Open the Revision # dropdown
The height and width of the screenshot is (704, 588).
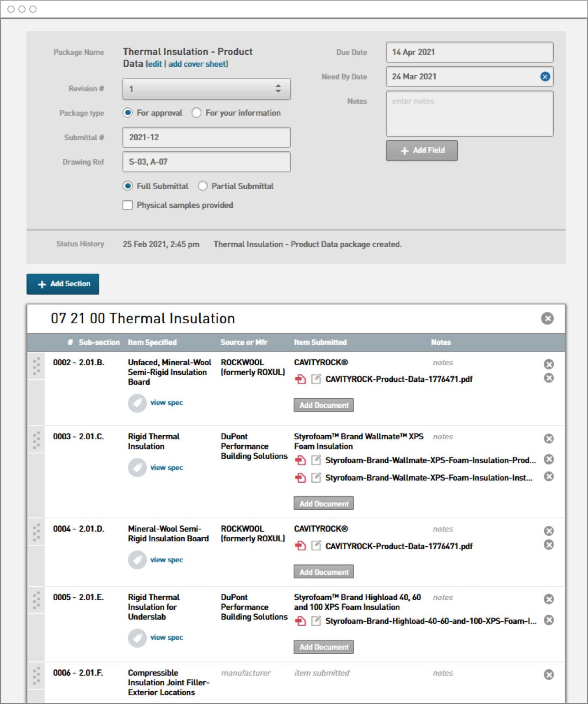coord(206,89)
